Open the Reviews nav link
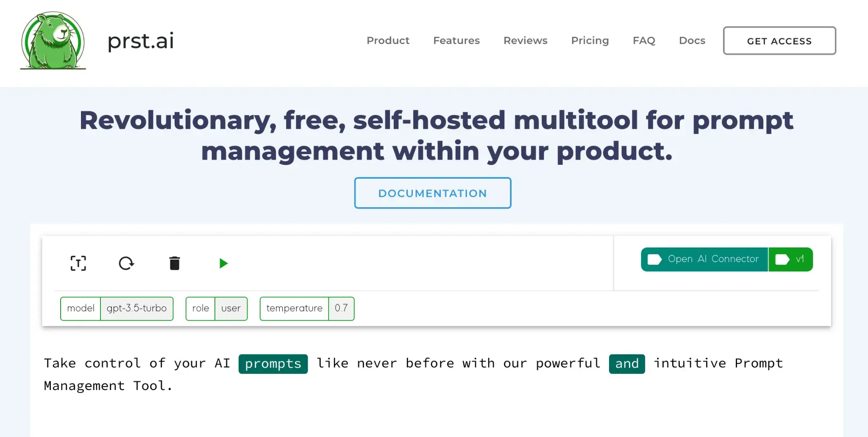The width and height of the screenshot is (868, 437). (526, 41)
